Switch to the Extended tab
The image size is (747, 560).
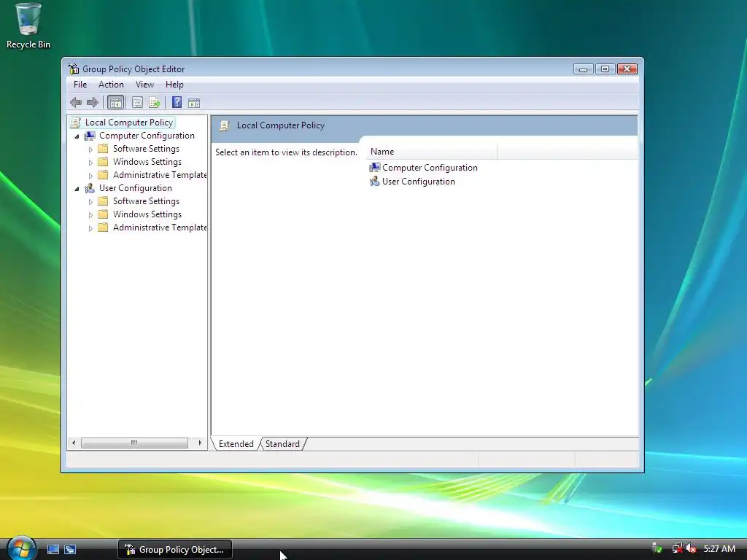(x=236, y=444)
